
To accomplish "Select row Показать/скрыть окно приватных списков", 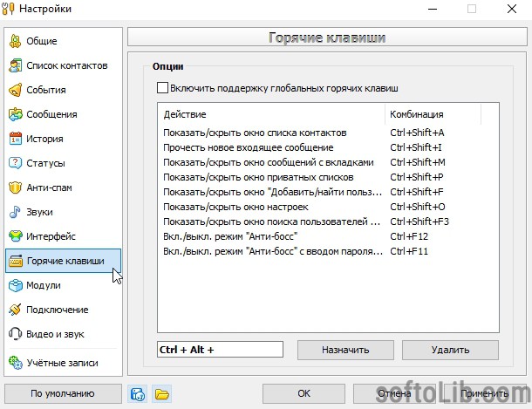I will [x=328, y=177].
